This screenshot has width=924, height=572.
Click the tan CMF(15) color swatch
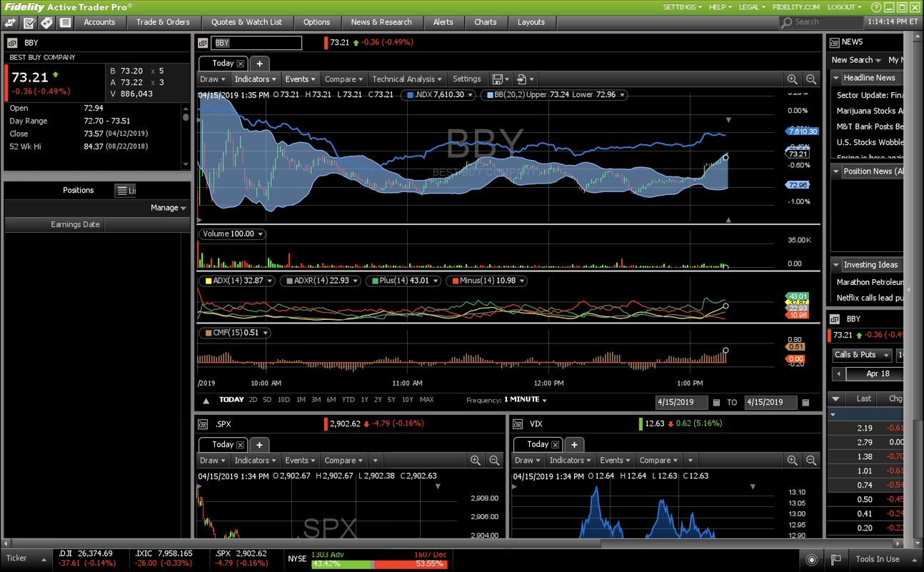coord(209,333)
